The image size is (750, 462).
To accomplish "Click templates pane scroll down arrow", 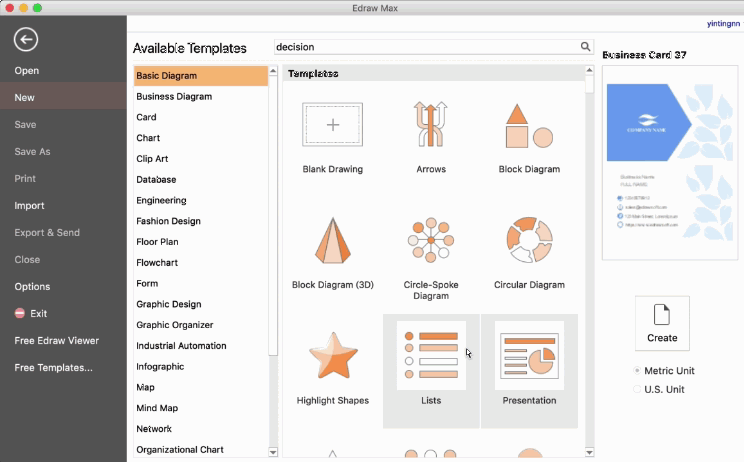I will [x=589, y=452].
